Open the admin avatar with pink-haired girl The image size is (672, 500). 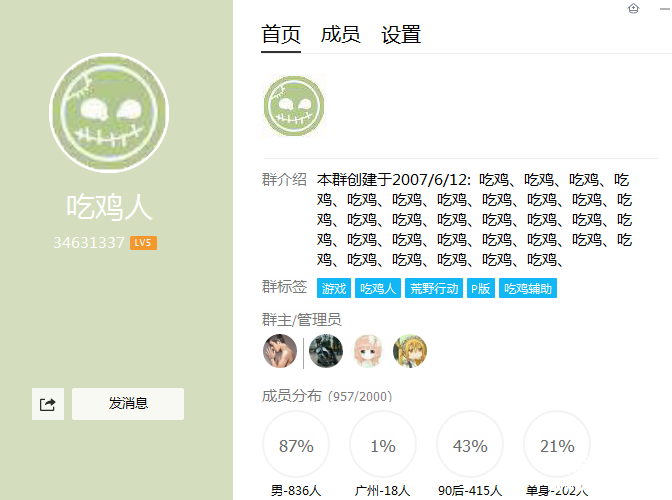tap(368, 351)
